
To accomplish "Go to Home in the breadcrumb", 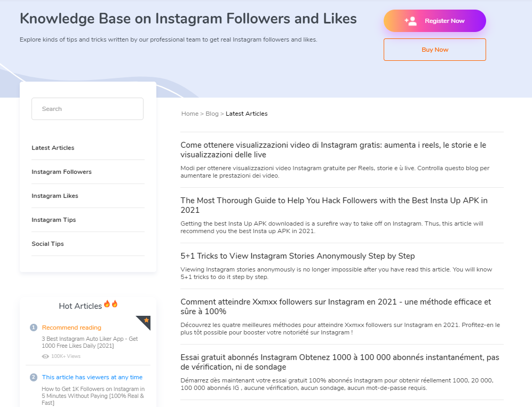I will [x=189, y=114].
